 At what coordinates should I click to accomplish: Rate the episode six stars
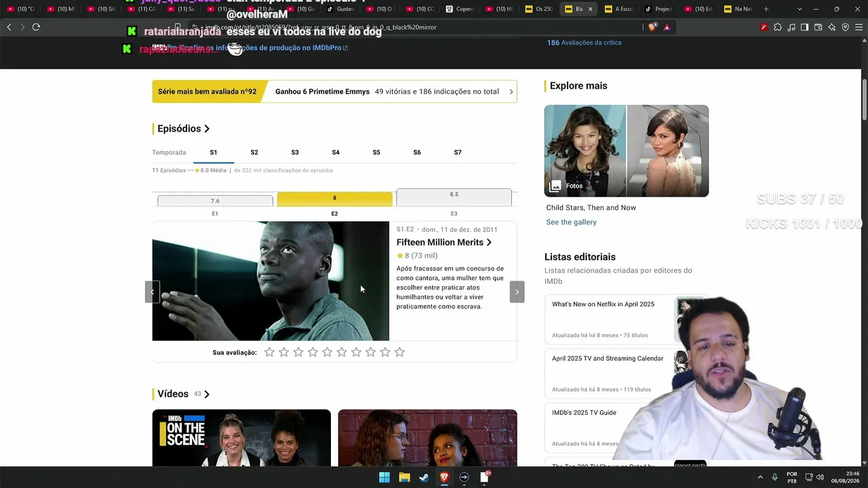coord(342,352)
